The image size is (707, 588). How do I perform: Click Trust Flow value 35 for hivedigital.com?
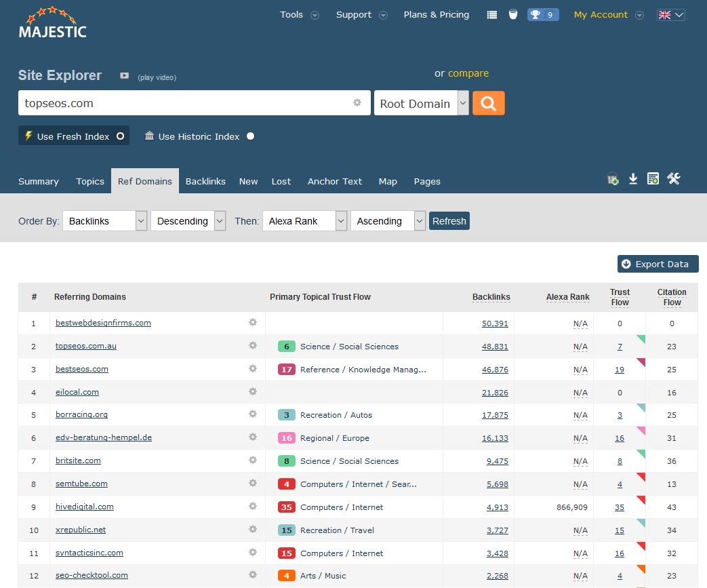pyautogui.click(x=620, y=507)
